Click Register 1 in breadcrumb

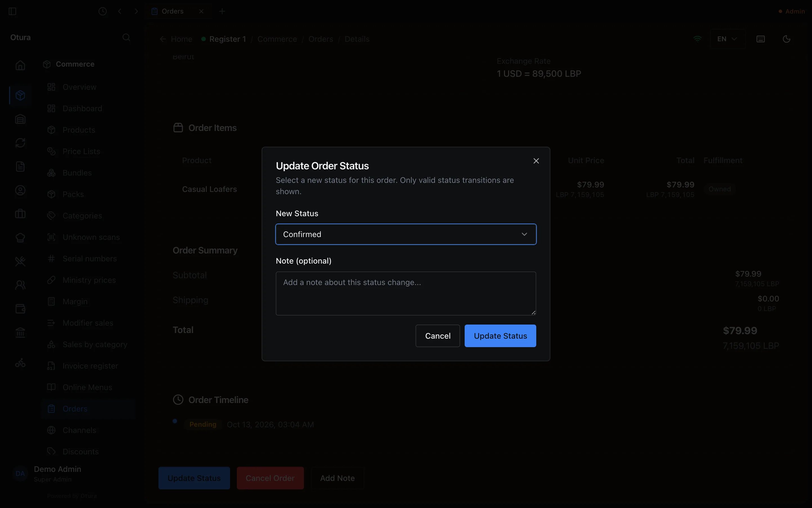(224, 39)
